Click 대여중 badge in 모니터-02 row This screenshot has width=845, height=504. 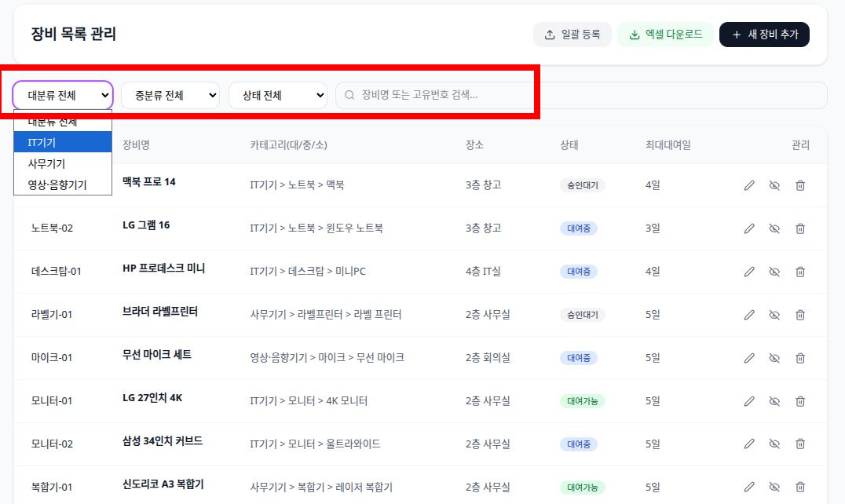(578, 444)
